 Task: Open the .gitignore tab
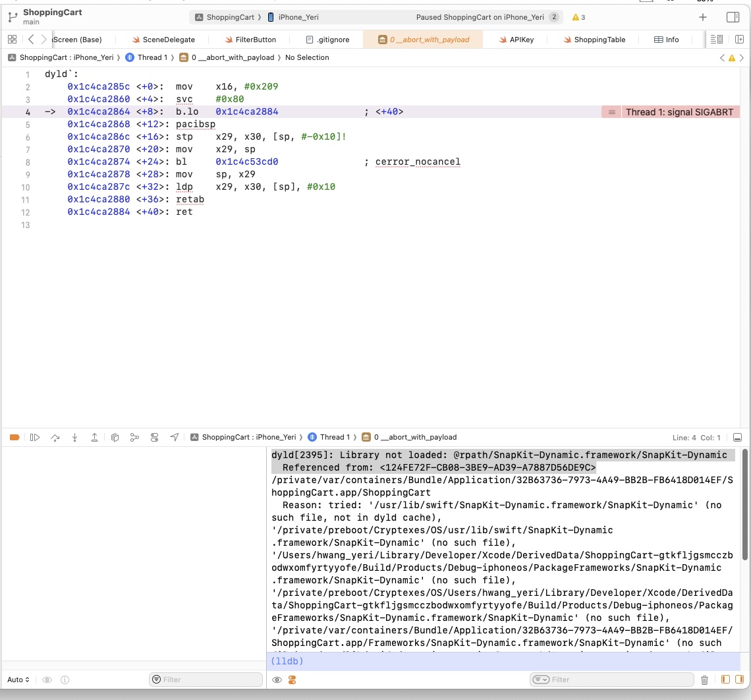coord(327,40)
